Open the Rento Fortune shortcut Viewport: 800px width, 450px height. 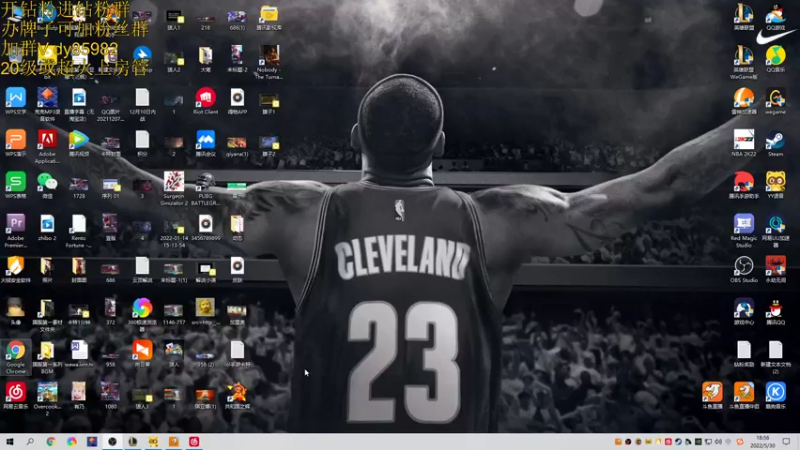[x=79, y=231]
